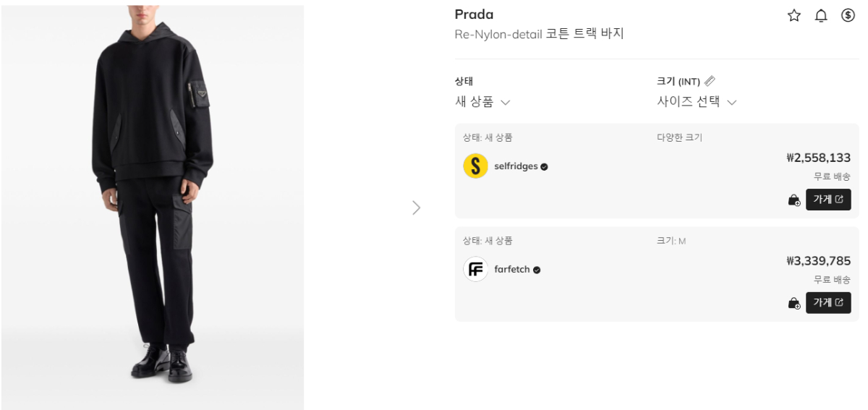Screen dimensions: 868x410
Task: Open the 사이즈 선택 size dropdown
Action: pos(696,102)
